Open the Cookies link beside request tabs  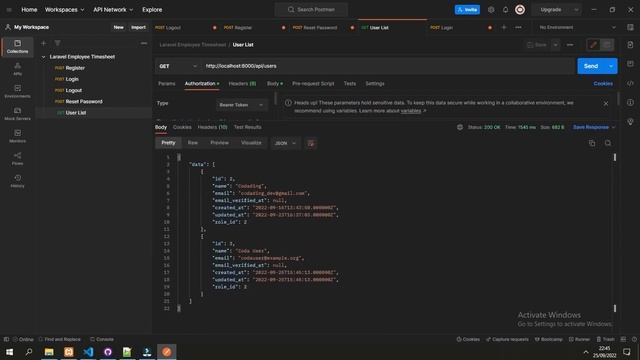[603, 83]
